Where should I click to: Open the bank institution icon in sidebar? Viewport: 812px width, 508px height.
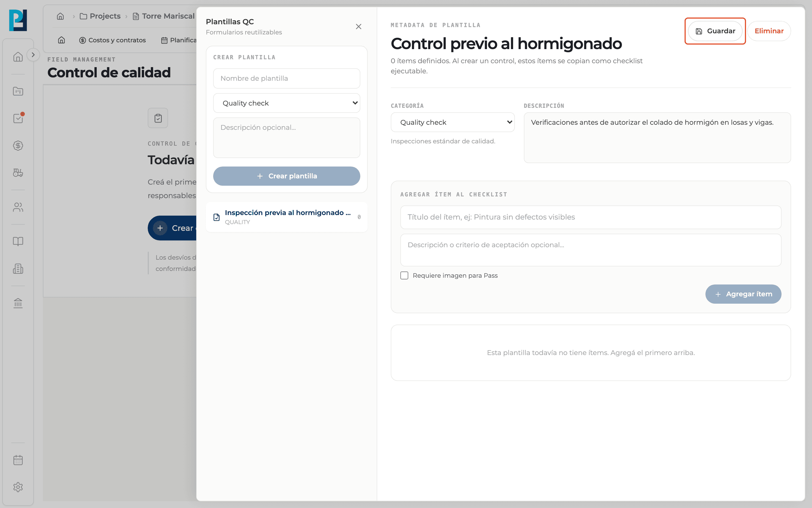click(18, 303)
